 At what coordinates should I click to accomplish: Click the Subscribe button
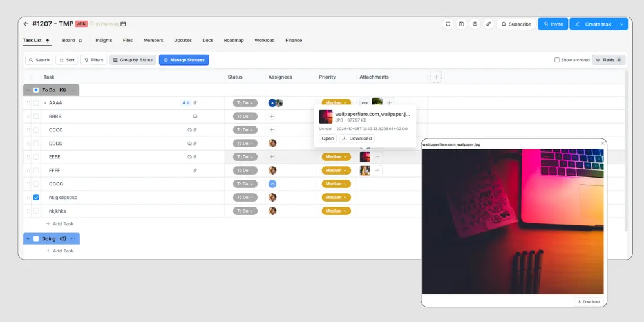click(516, 24)
